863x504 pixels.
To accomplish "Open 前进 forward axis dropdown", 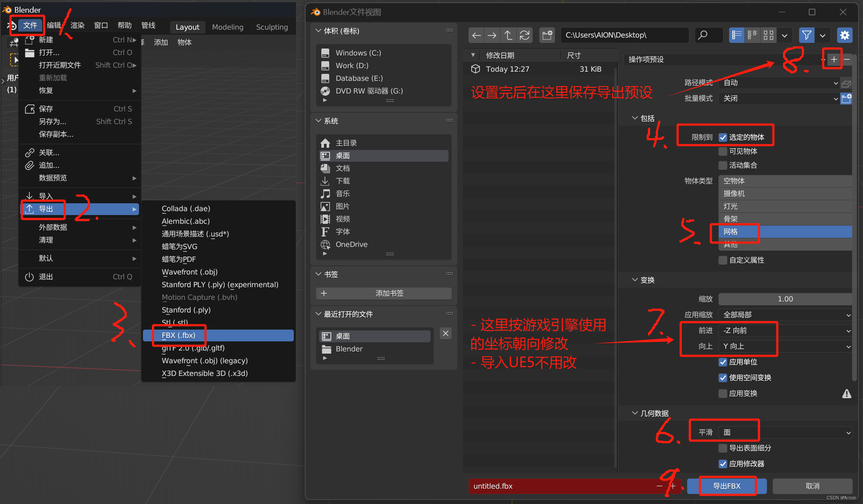I will pos(786,330).
